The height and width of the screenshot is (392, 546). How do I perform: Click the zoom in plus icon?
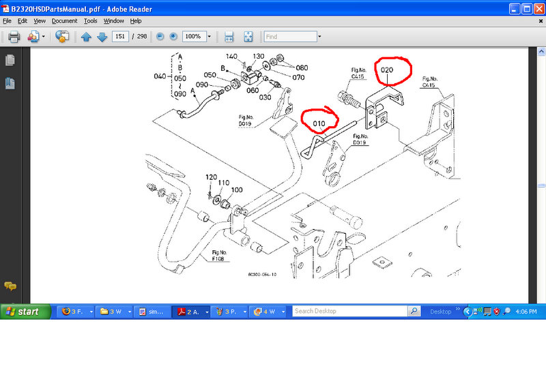tap(173, 36)
